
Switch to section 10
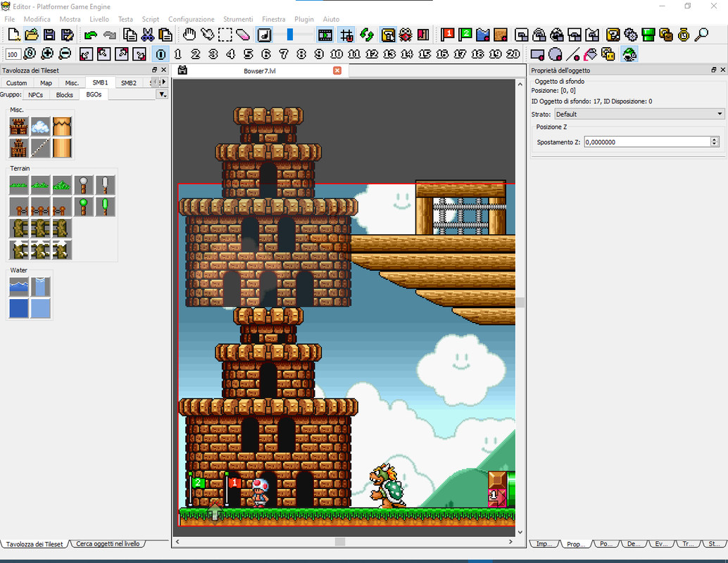(337, 54)
